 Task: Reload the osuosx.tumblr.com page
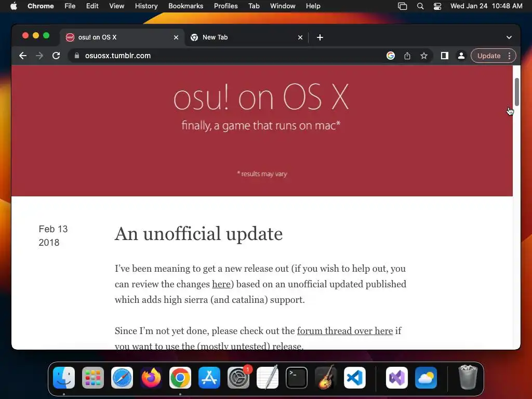[x=56, y=56]
